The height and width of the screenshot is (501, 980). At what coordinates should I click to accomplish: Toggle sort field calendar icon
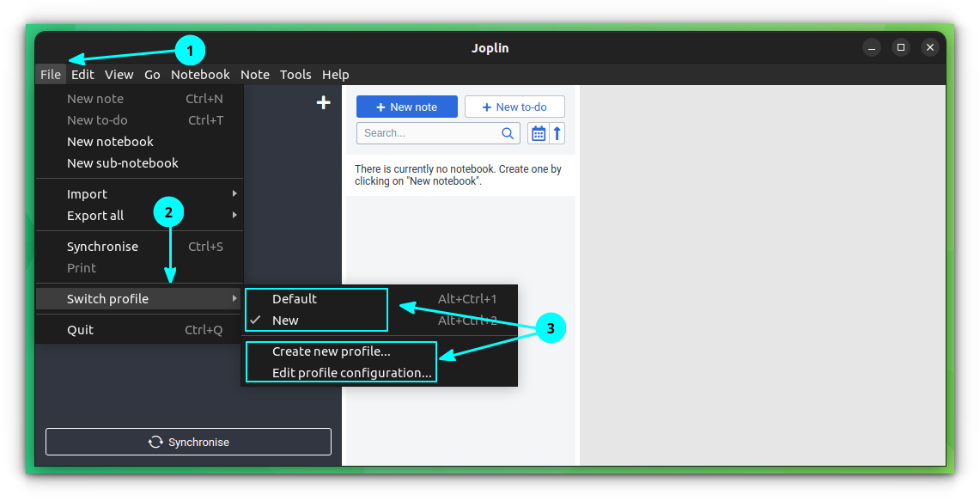[x=539, y=133]
